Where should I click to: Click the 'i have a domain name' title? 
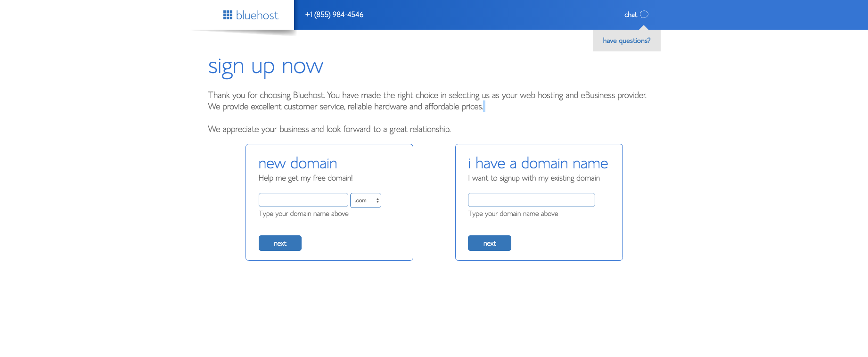[538, 163]
